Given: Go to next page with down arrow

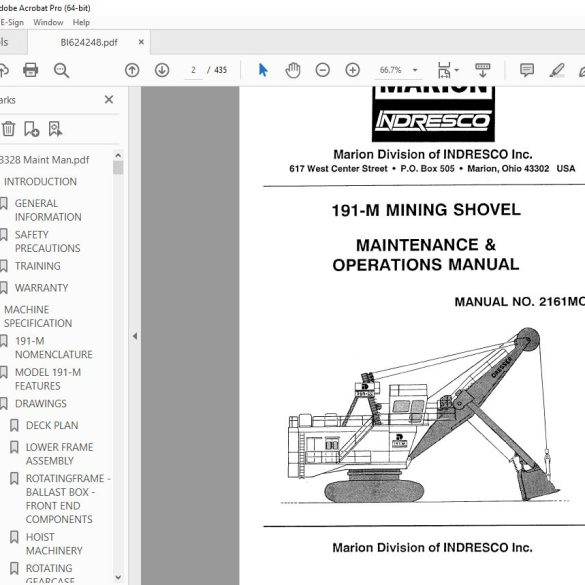Looking at the screenshot, I should (162, 70).
